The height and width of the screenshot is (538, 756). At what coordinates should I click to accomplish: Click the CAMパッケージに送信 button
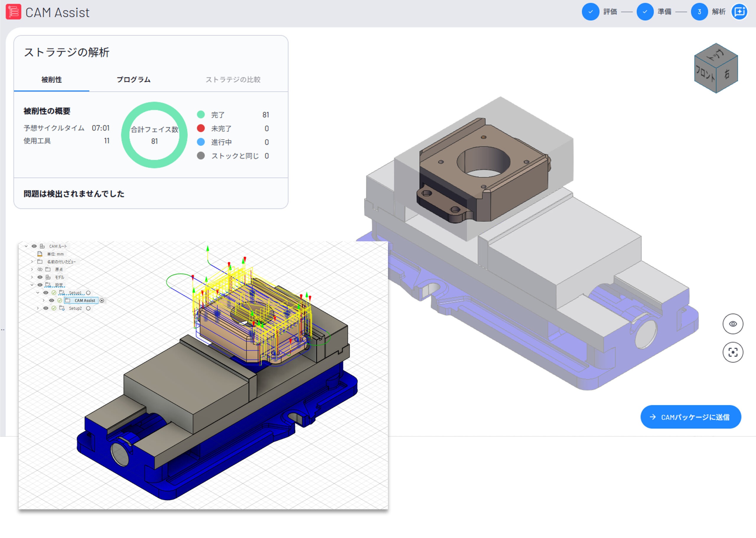click(690, 417)
